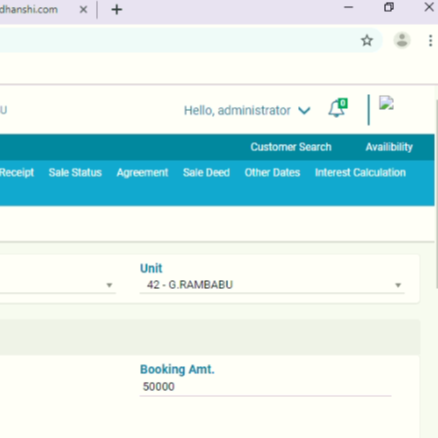Click the broken profile image icon
438x438 pixels.
(x=386, y=103)
